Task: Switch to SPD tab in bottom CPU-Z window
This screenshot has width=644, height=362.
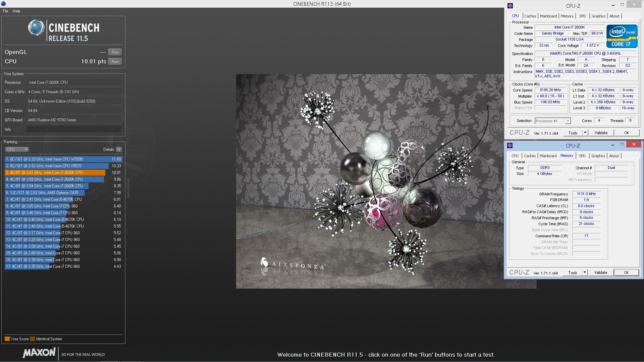Action: pos(582,156)
